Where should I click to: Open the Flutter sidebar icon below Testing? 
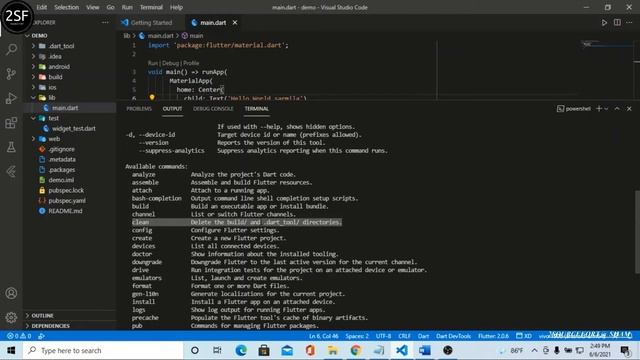pos(11,171)
